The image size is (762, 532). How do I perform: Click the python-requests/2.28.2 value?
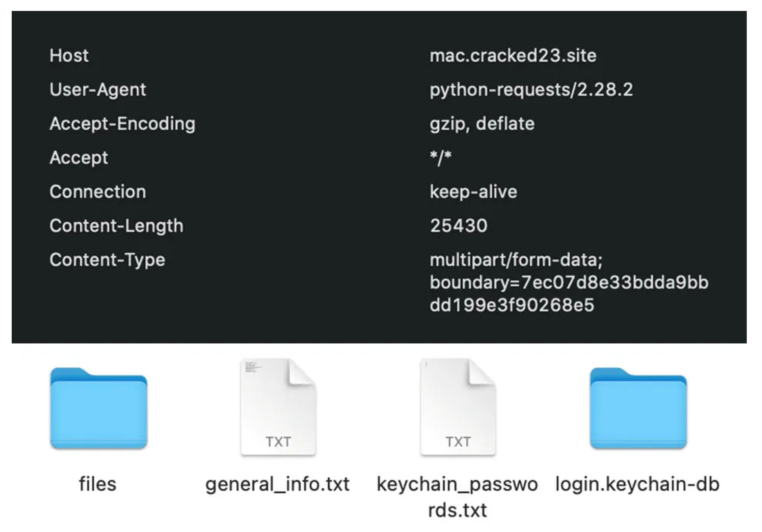pos(531,90)
